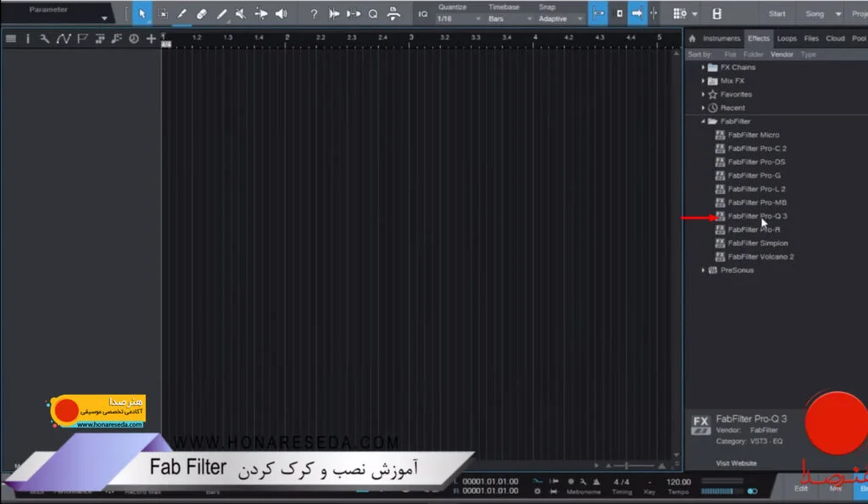Expand the Mix FX folder
Image resolution: width=868 pixels, height=504 pixels.
click(x=703, y=80)
